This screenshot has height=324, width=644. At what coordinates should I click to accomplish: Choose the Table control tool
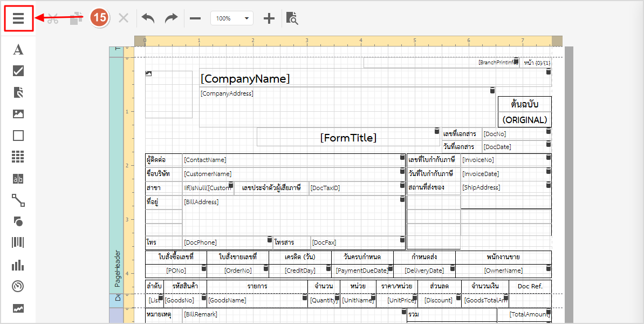pos(18,157)
